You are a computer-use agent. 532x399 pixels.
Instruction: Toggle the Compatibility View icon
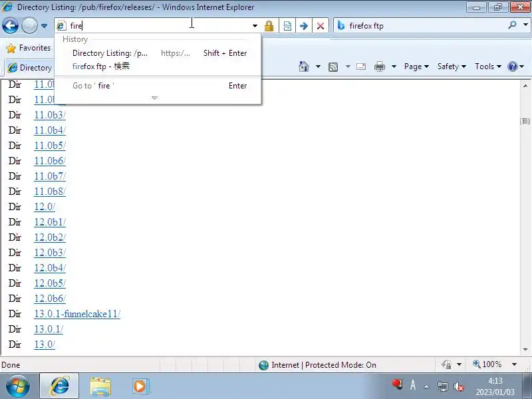tap(287, 26)
